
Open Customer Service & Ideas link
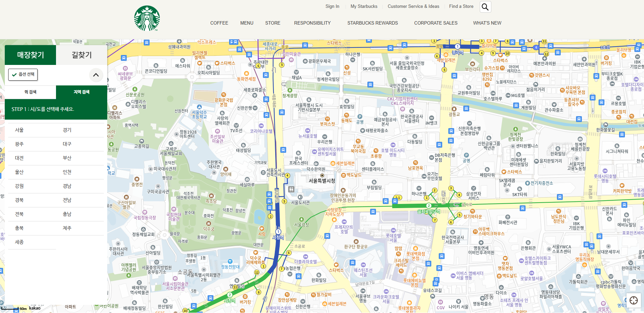pos(414,6)
